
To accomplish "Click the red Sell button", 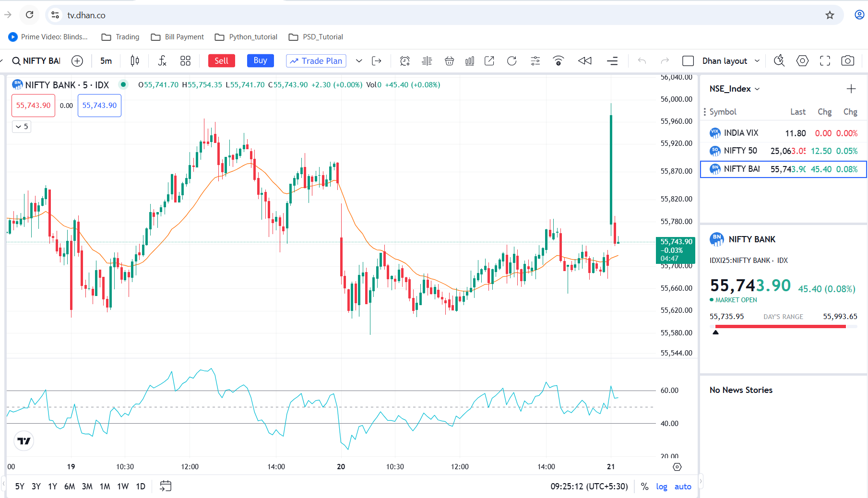I will tap(221, 61).
